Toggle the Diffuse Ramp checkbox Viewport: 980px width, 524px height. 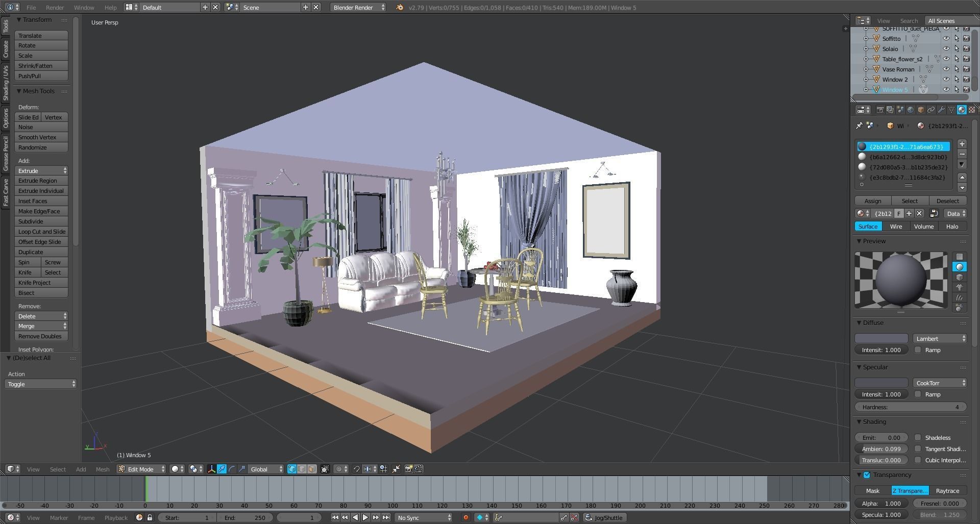[918, 350]
